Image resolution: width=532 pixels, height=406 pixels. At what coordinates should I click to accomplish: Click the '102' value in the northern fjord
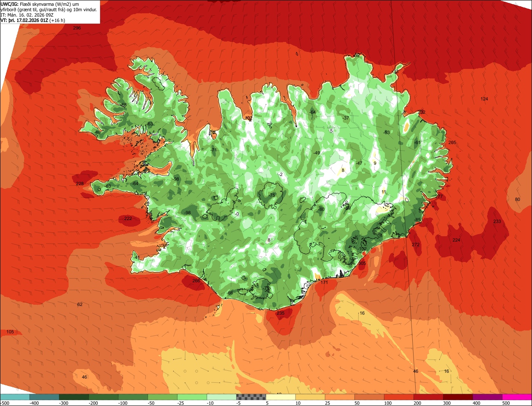249,118
